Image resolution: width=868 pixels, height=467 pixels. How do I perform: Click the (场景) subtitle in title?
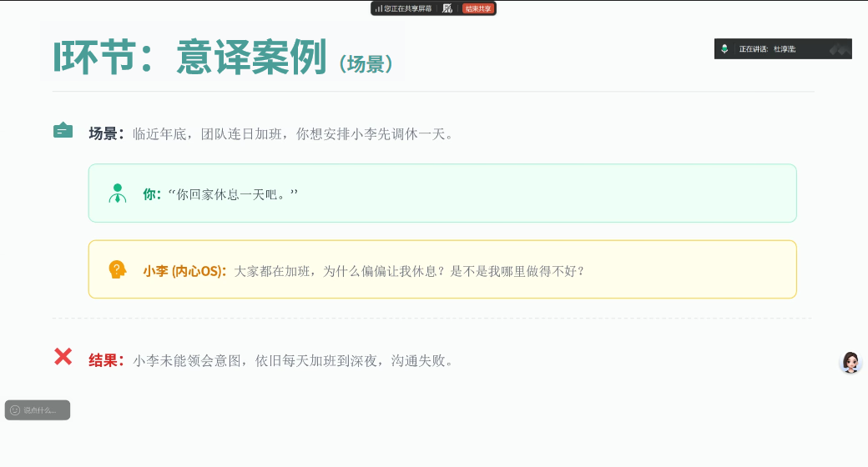pyautogui.click(x=366, y=63)
